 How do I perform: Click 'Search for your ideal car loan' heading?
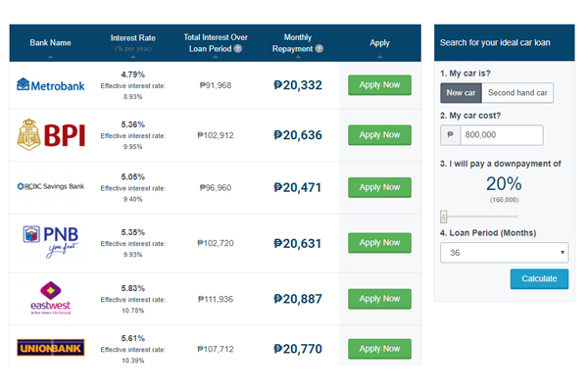pyautogui.click(x=495, y=43)
